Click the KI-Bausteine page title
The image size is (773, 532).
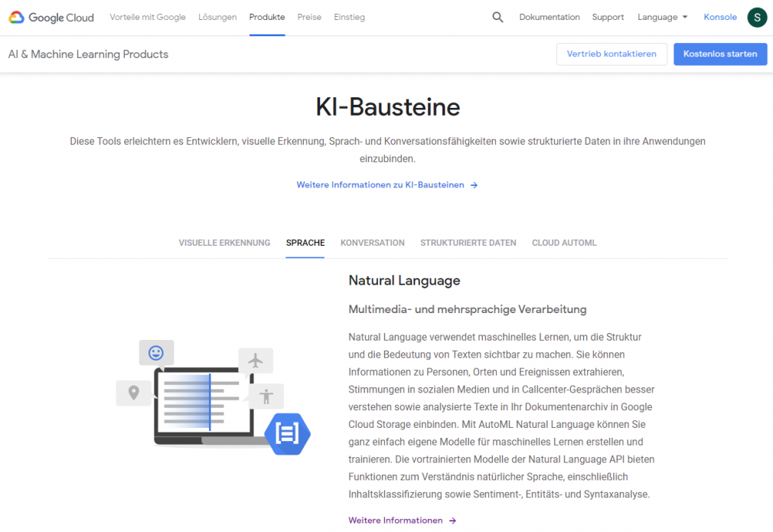tap(387, 107)
